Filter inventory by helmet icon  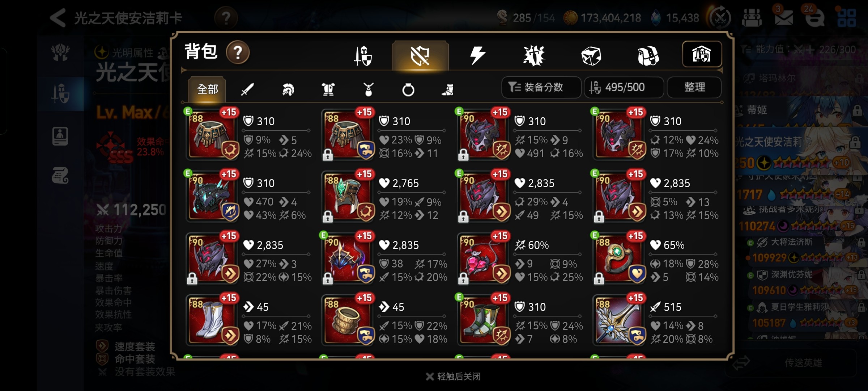[288, 89]
